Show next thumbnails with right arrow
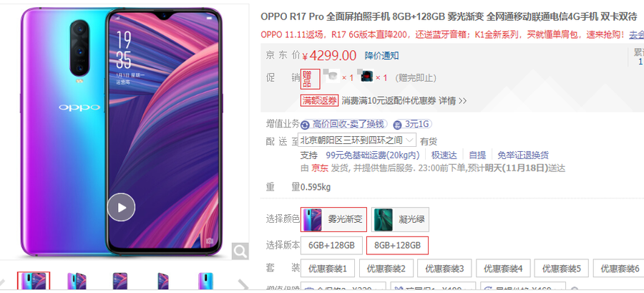Screen dimensions: 644x293 (x=243, y=284)
